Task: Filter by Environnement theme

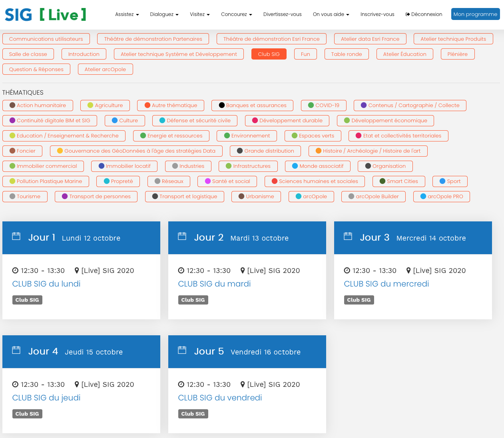Action: pyautogui.click(x=247, y=135)
